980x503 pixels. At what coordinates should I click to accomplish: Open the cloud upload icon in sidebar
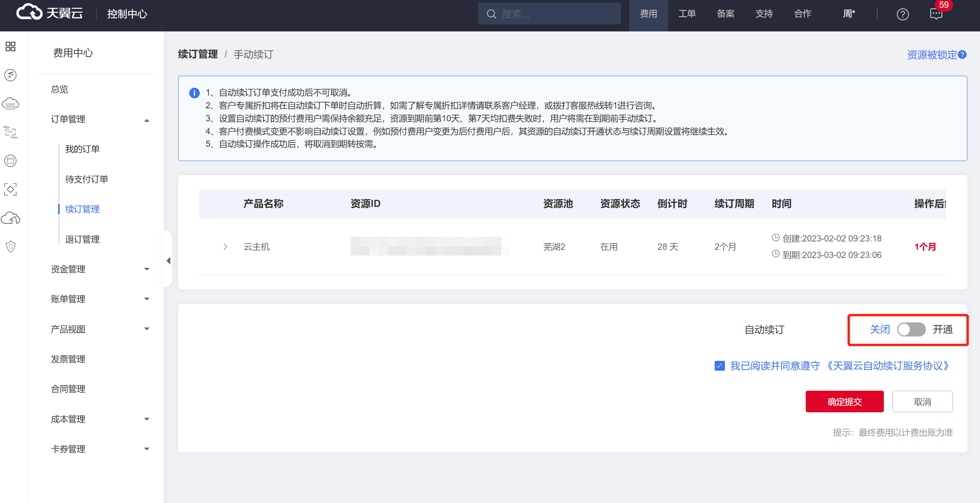click(x=11, y=218)
